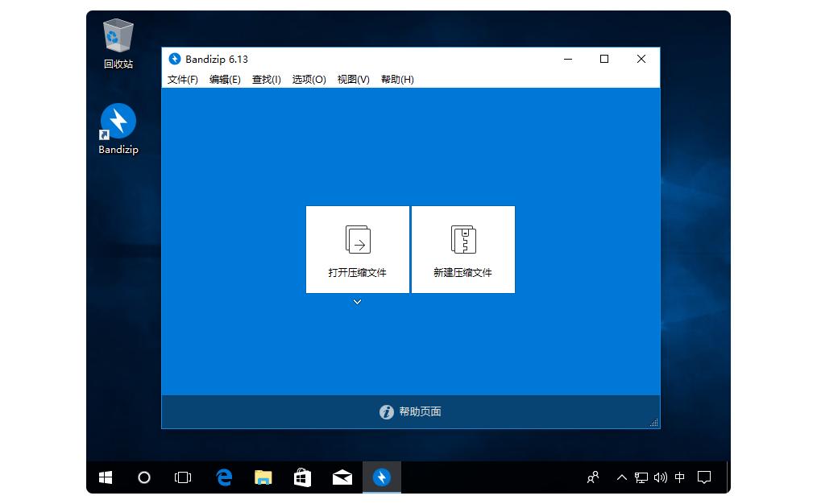Toggle the volume icon in the tray
The image size is (817, 504).
(x=659, y=477)
